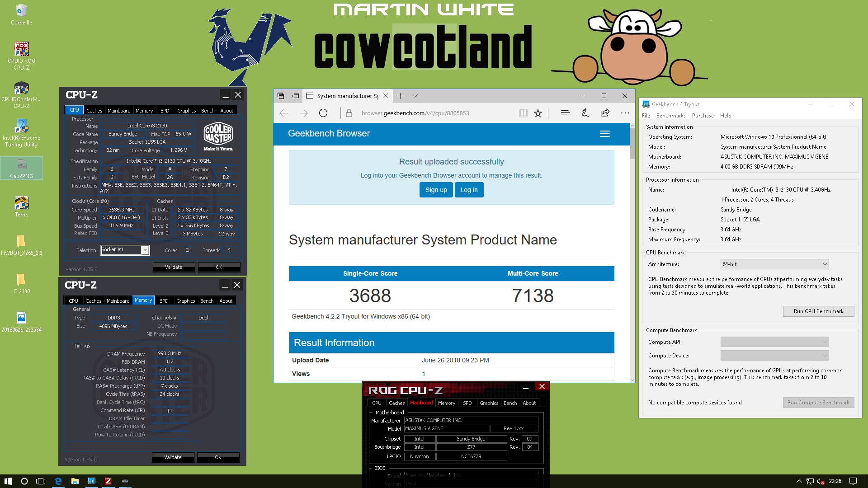Image resolution: width=868 pixels, height=488 pixels.
Task: Open the HWBOT_X265_2.2 folder icon
Action: [x=21, y=245]
